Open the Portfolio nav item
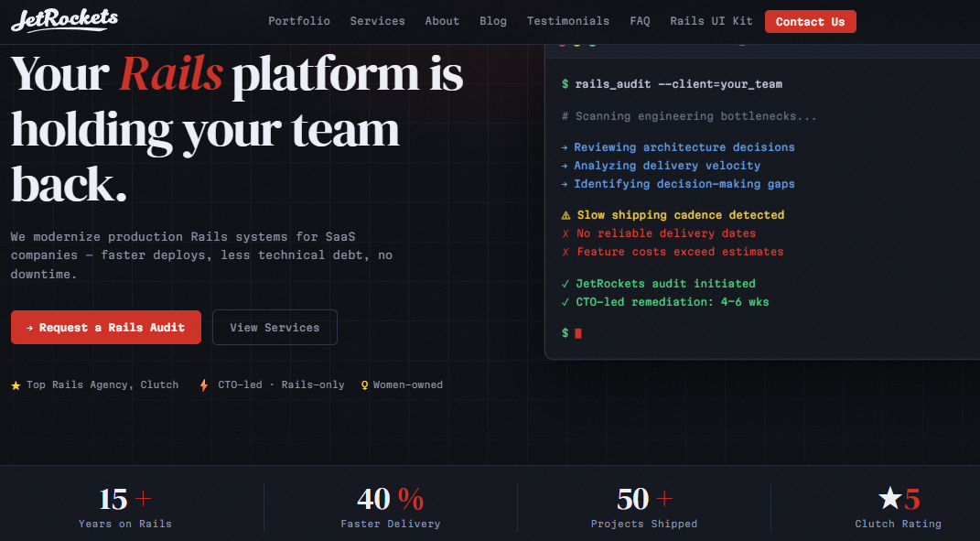The height and width of the screenshot is (541, 980). coord(299,21)
